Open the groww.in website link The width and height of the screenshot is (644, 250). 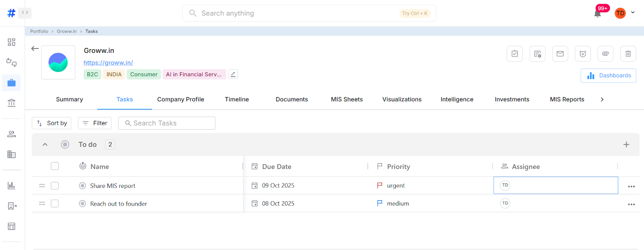108,62
